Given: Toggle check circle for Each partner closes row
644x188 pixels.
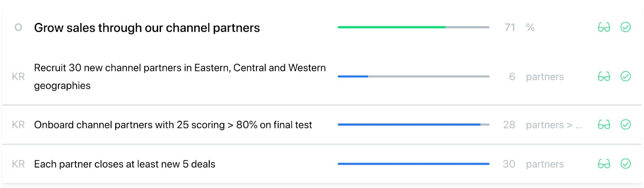Looking at the screenshot, I should (625, 164).
